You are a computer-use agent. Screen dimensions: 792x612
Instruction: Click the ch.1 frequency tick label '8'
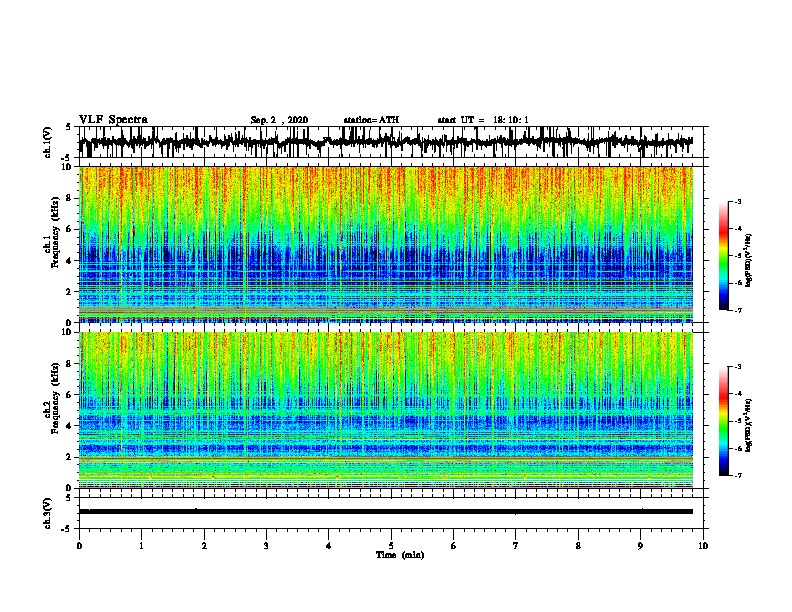69,198
